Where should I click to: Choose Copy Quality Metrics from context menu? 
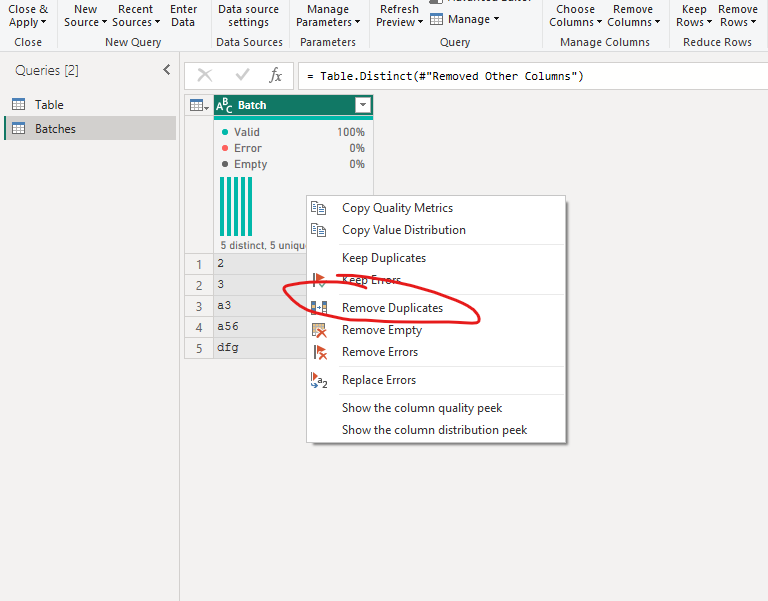397,208
